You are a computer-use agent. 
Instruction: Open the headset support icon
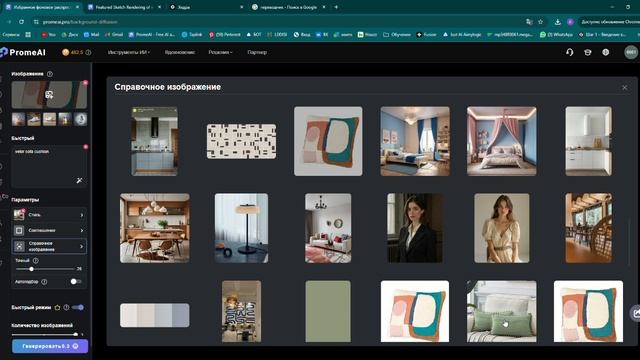(x=569, y=52)
